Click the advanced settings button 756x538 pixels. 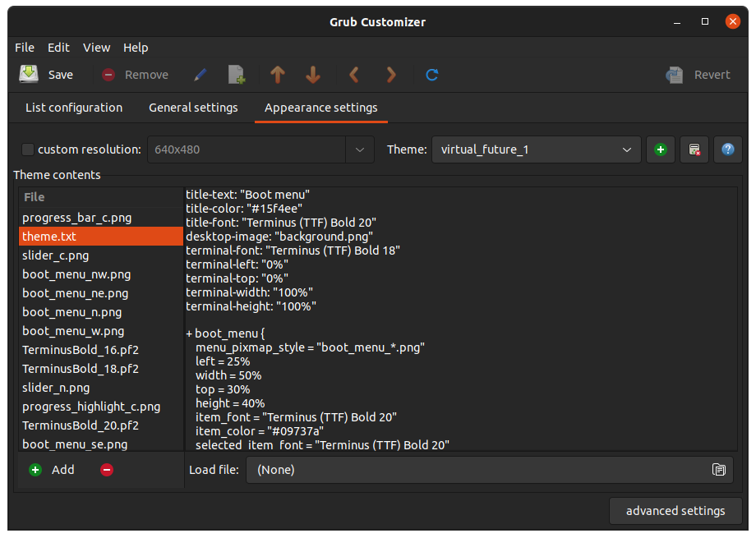(x=675, y=511)
